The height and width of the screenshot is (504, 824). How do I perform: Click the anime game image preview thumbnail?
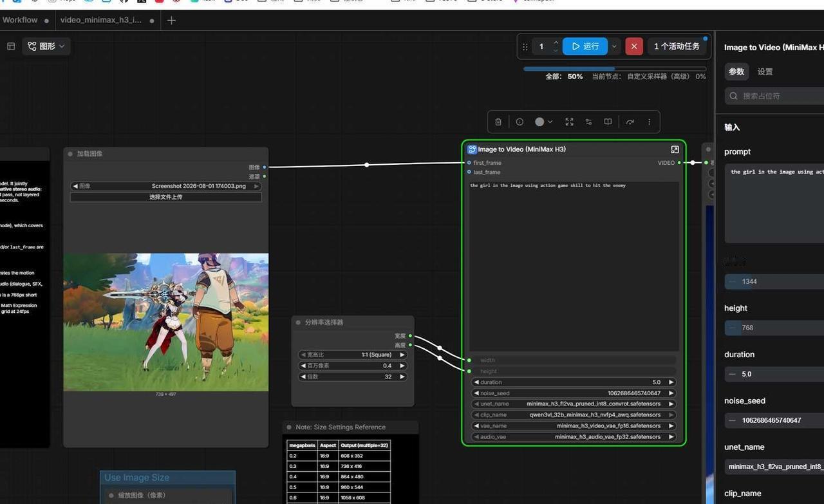(166, 322)
